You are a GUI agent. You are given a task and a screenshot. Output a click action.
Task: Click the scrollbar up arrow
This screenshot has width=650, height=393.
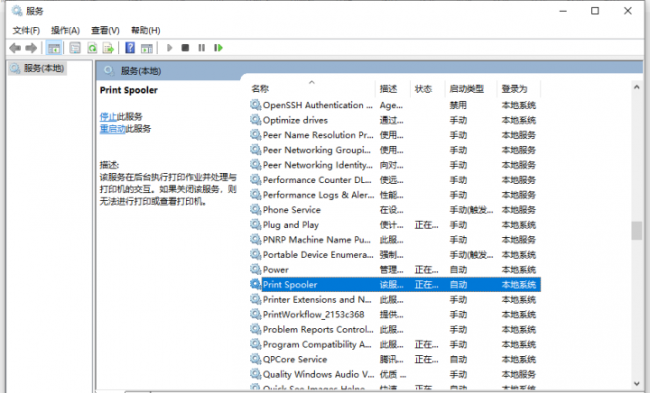point(636,87)
